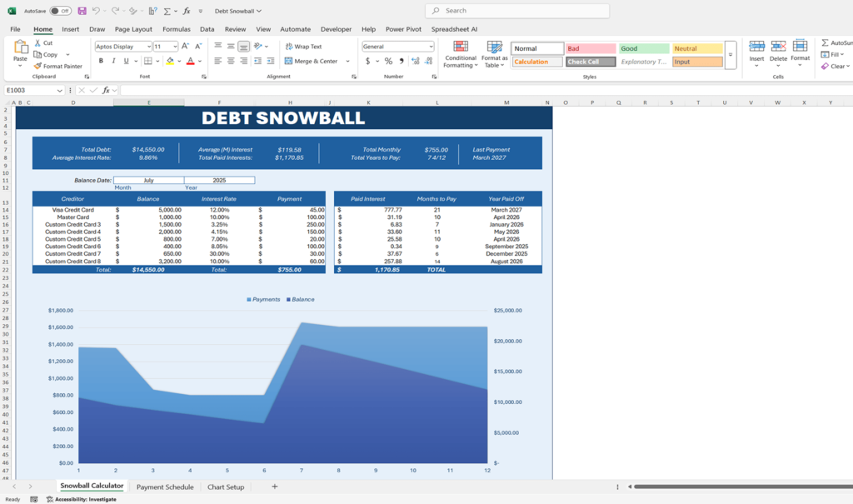Click the Format as Table icon

click(494, 47)
